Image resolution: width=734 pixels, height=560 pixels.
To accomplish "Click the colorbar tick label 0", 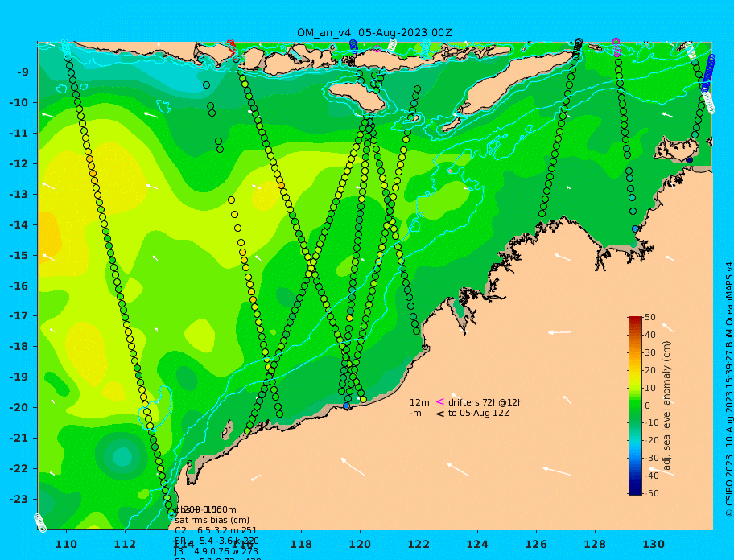I will pos(647,406).
